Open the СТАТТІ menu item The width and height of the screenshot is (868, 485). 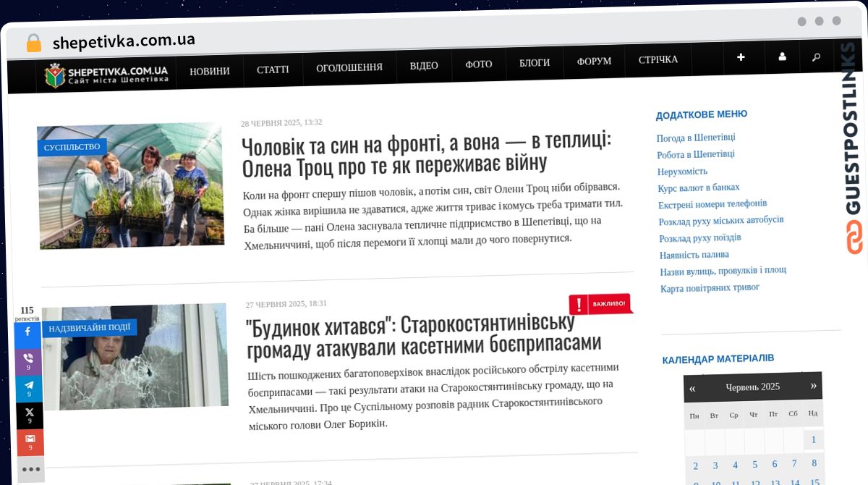click(273, 69)
